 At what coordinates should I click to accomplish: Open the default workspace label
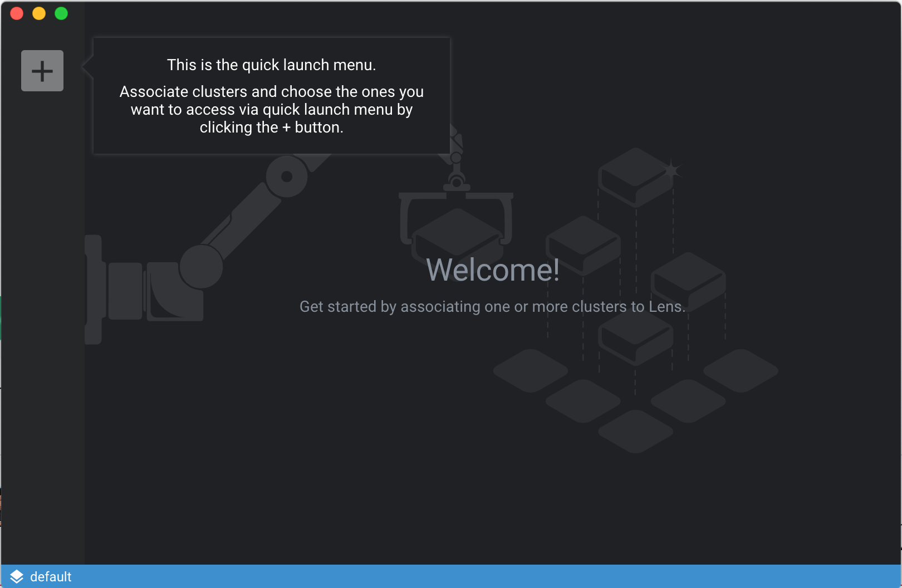pyautogui.click(x=51, y=577)
